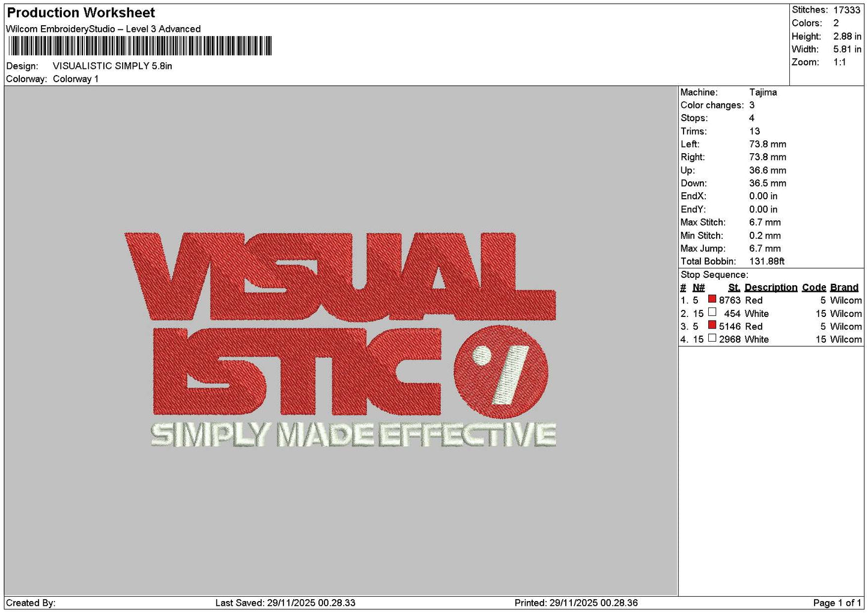Click design name 'VISUALISTIC SIMPLY 5.8in'
The image size is (868, 613).
[112, 66]
